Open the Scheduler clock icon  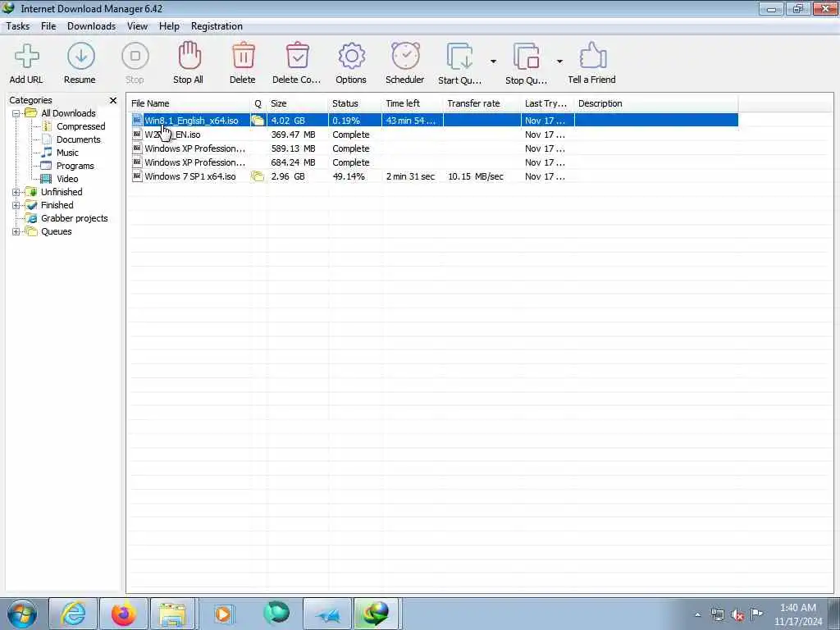tap(405, 56)
